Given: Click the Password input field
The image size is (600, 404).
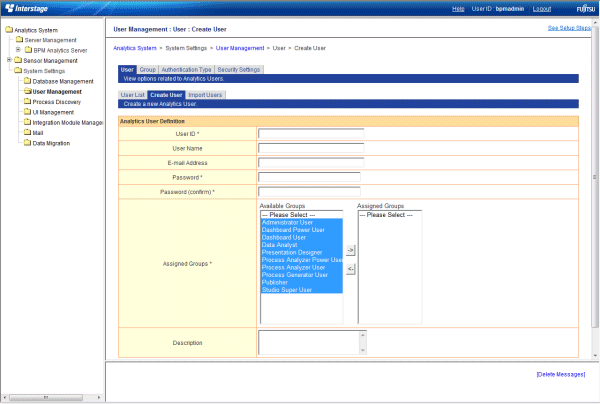Looking at the screenshot, I should pyautogui.click(x=309, y=177).
